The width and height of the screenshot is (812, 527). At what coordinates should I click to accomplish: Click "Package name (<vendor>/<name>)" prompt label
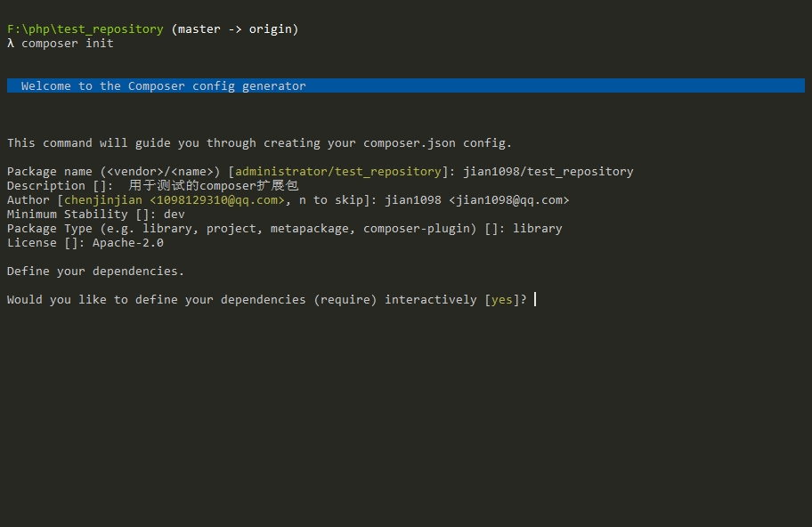[114, 172]
